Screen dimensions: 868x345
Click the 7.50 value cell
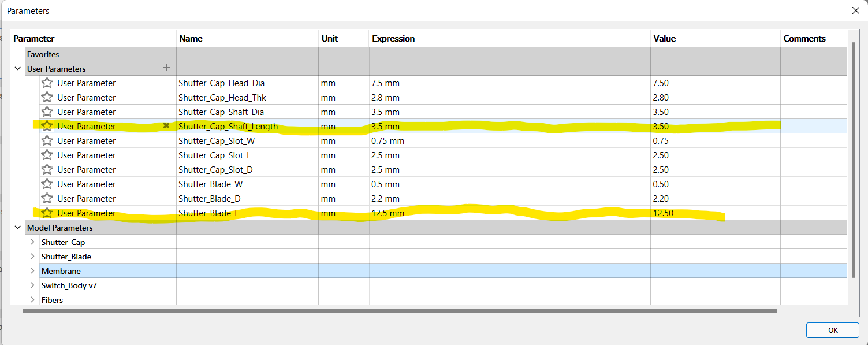[x=716, y=83]
